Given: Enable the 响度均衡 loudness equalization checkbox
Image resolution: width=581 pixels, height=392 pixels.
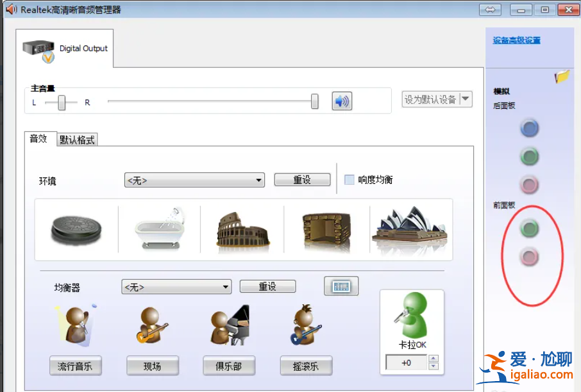Looking at the screenshot, I should click(348, 179).
